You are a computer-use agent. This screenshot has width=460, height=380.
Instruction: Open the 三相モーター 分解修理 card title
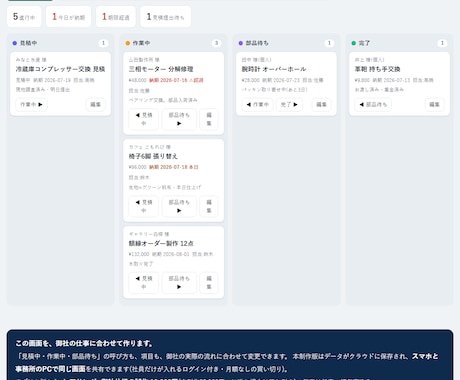pyautogui.click(x=161, y=69)
